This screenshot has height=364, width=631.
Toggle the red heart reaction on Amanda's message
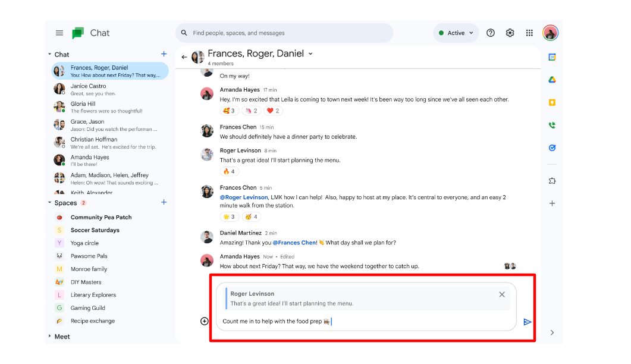tap(272, 111)
